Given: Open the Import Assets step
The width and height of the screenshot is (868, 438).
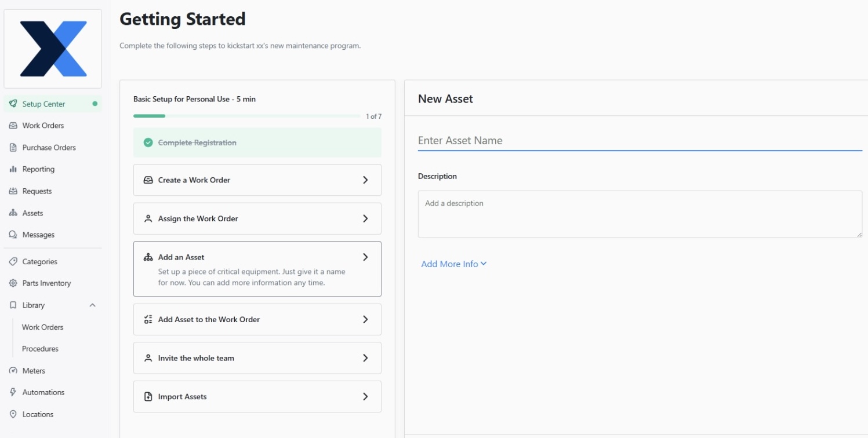Looking at the screenshot, I should 257,396.
